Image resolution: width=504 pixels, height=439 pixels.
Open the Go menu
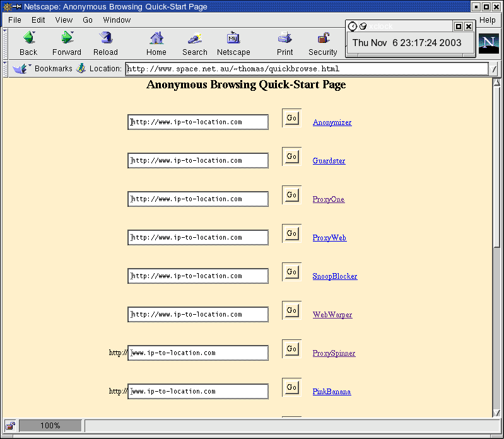[88, 20]
